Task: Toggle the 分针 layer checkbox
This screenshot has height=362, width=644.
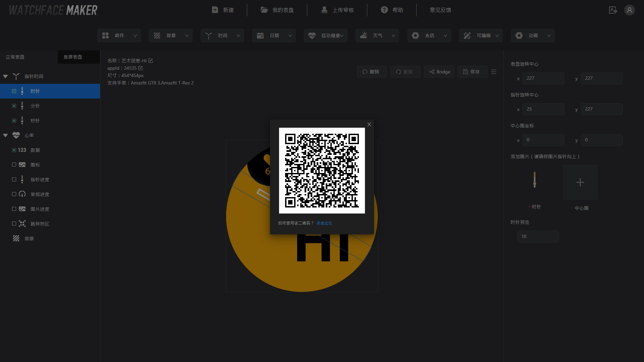Action: (14, 106)
